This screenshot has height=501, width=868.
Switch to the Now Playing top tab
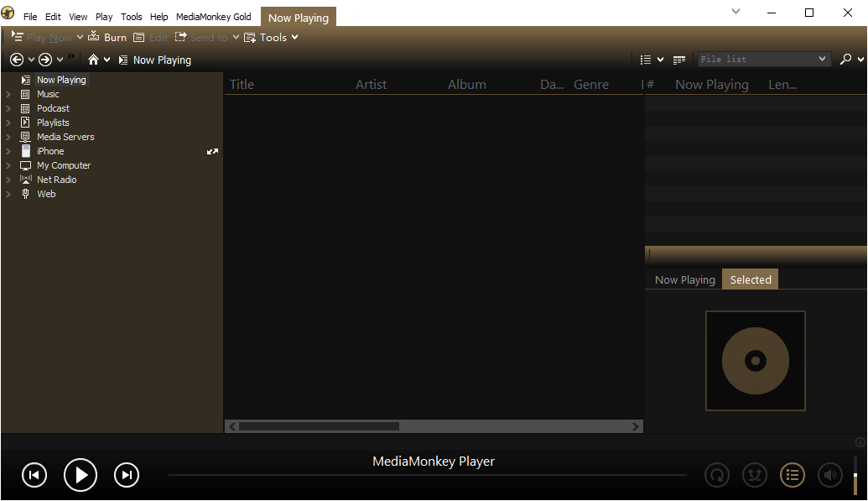(x=299, y=17)
